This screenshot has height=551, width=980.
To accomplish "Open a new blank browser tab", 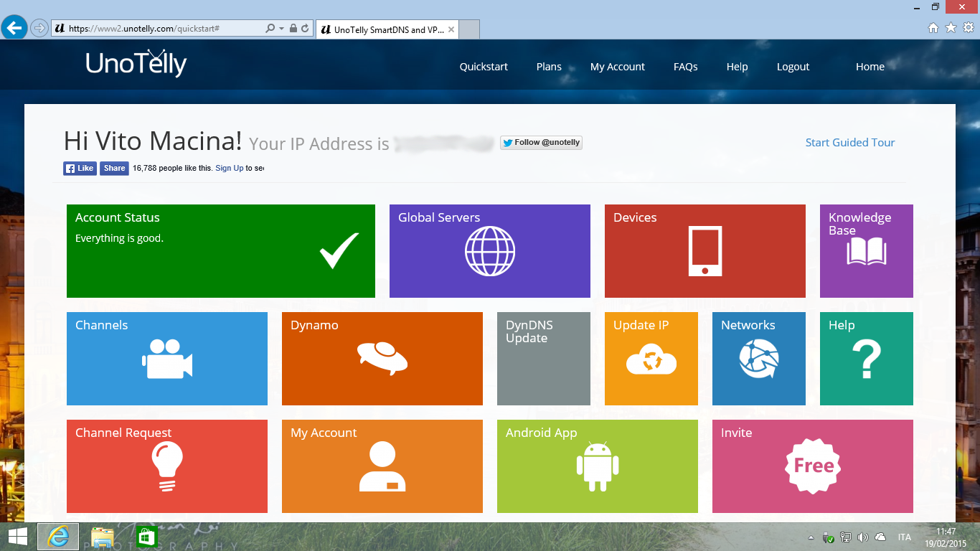I will point(468,29).
